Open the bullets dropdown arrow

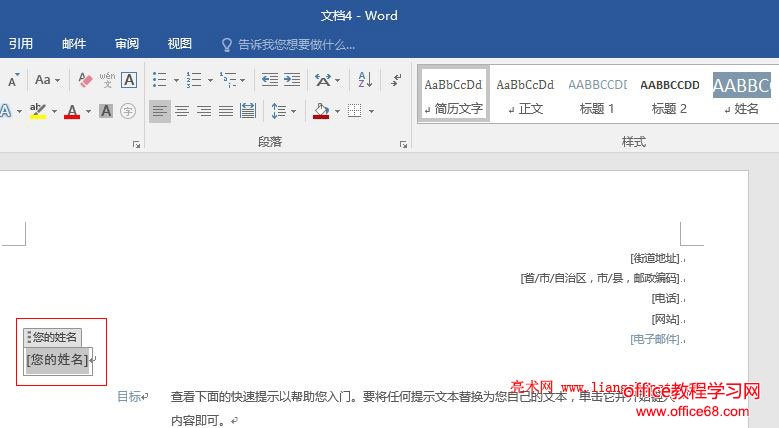pyautogui.click(x=176, y=80)
